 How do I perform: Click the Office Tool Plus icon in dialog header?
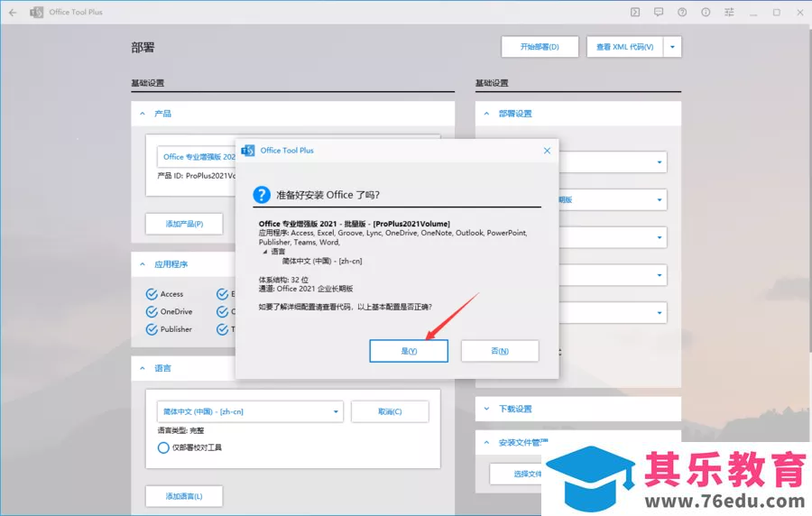click(x=248, y=151)
